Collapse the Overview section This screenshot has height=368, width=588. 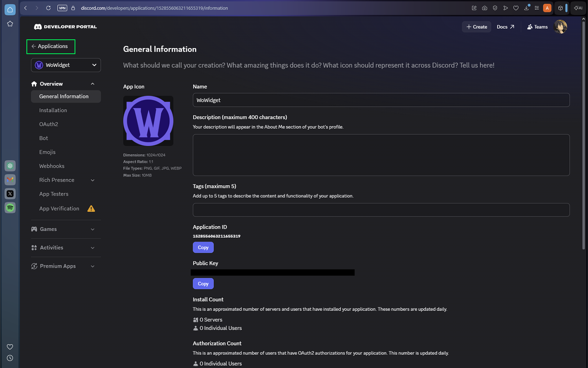pos(93,84)
